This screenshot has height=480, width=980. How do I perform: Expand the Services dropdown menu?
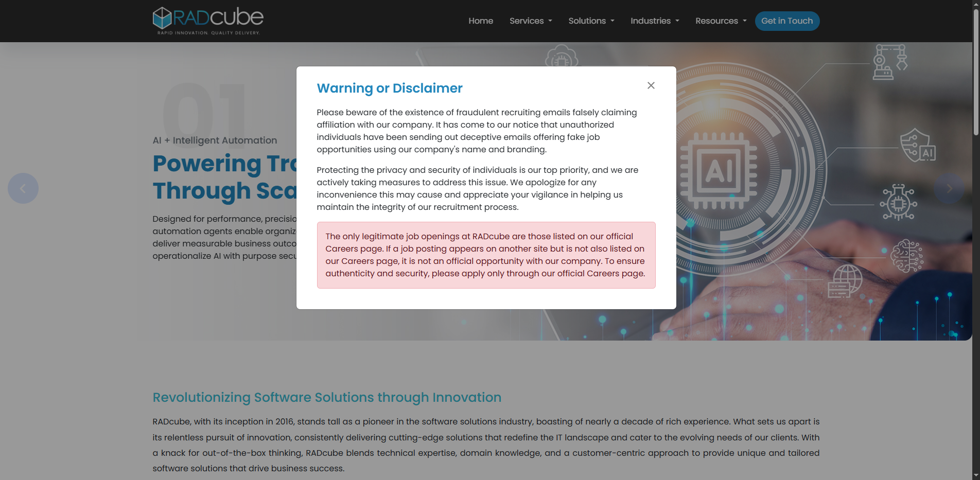coord(531,21)
